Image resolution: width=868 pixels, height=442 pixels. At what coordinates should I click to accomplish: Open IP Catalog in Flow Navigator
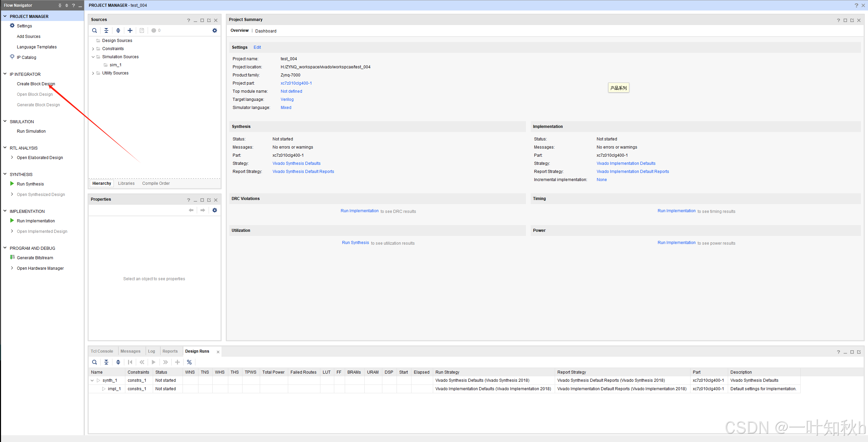pyautogui.click(x=26, y=57)
